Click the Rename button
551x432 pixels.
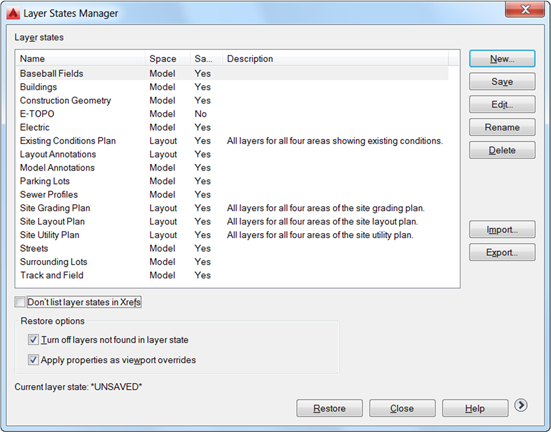coord(502,127)
